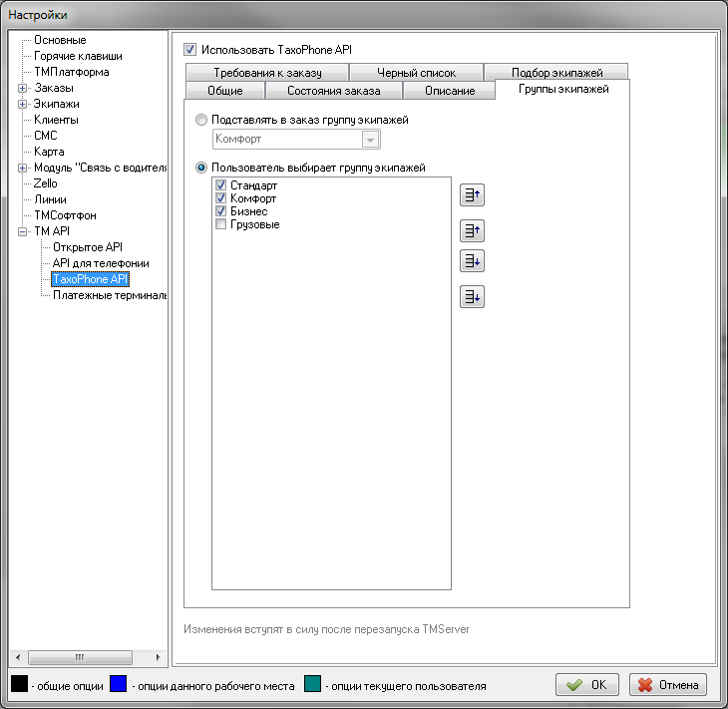
Task: Open the Карта settings section
Action: [x=49, y=152]
